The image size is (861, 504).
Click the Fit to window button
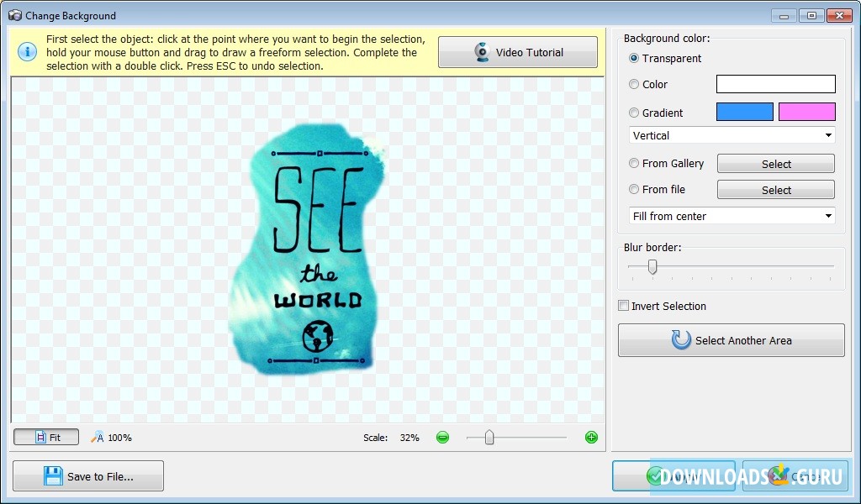[46, 437]
